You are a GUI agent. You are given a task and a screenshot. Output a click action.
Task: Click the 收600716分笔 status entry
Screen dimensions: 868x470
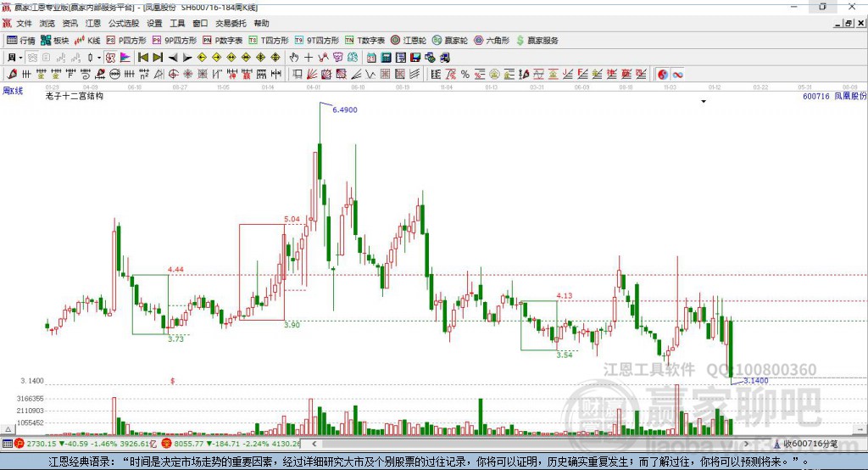click(x=806, y=444)
